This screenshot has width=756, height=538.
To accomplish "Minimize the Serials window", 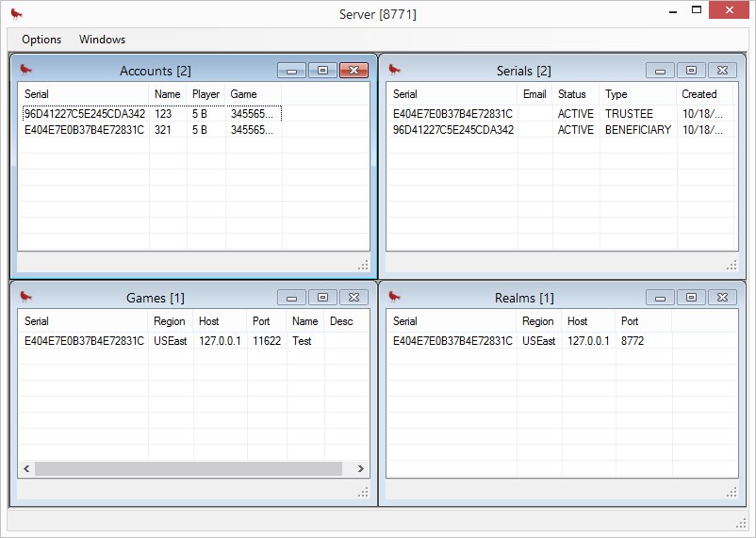I will click(660, 71).
